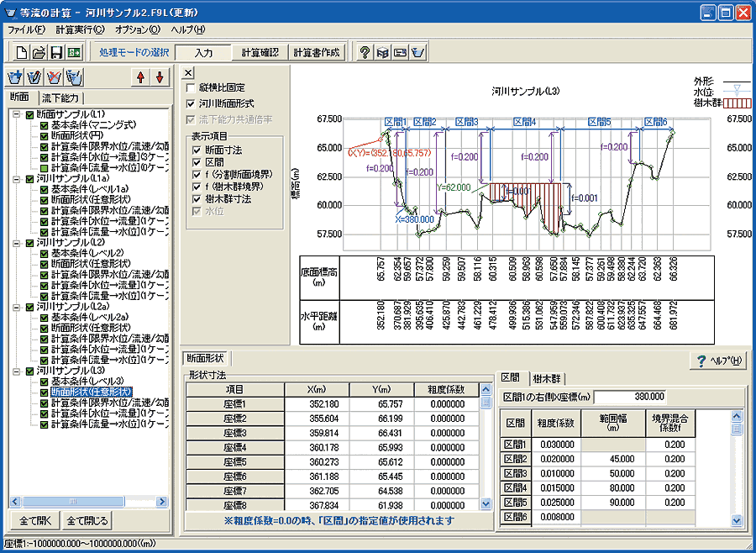The width and height of the screenshot is (756, 553).
Task: Click the 全て開く button
Action: pos(34,521)
